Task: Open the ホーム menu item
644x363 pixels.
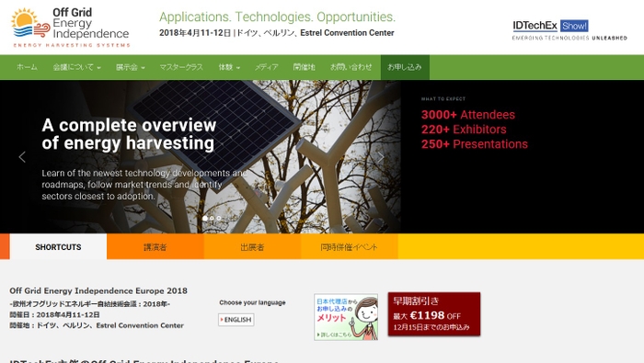Action: coord(27,67)
